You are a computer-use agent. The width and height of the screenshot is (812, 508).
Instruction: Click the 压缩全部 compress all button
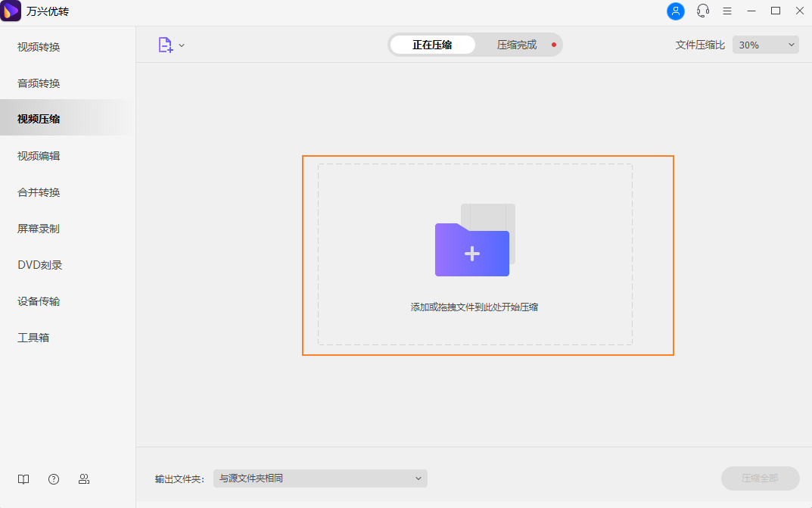(x=758, y=478)
